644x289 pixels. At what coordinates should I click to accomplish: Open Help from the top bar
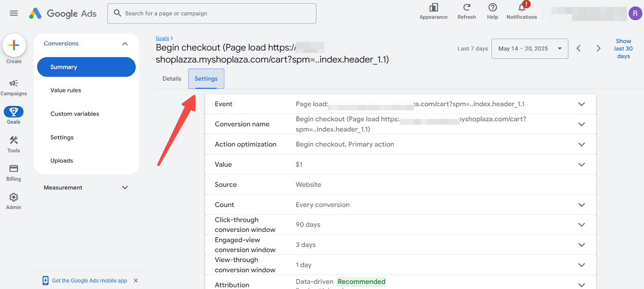pos(492,11)
